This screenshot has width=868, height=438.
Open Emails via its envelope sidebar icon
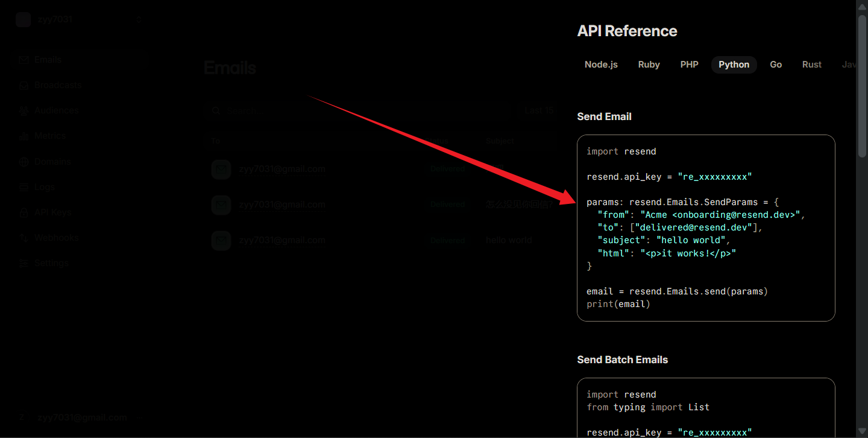pos(24,60)
